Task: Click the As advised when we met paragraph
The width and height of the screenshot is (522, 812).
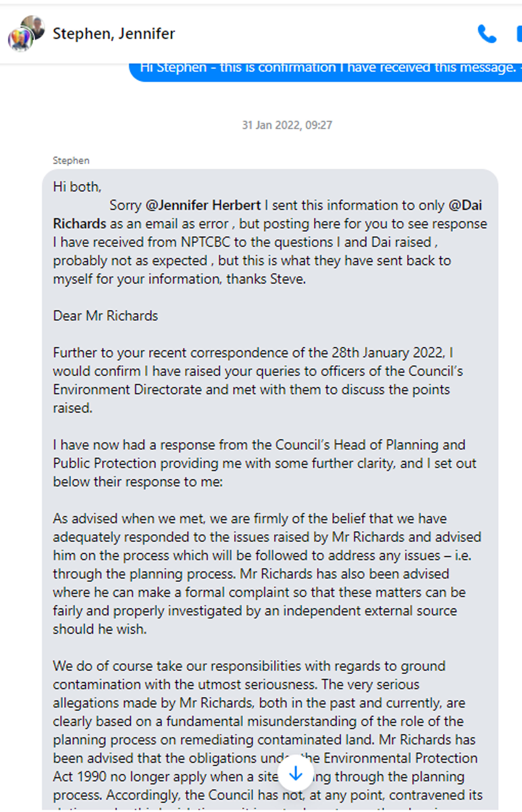Action: [267, 574]
